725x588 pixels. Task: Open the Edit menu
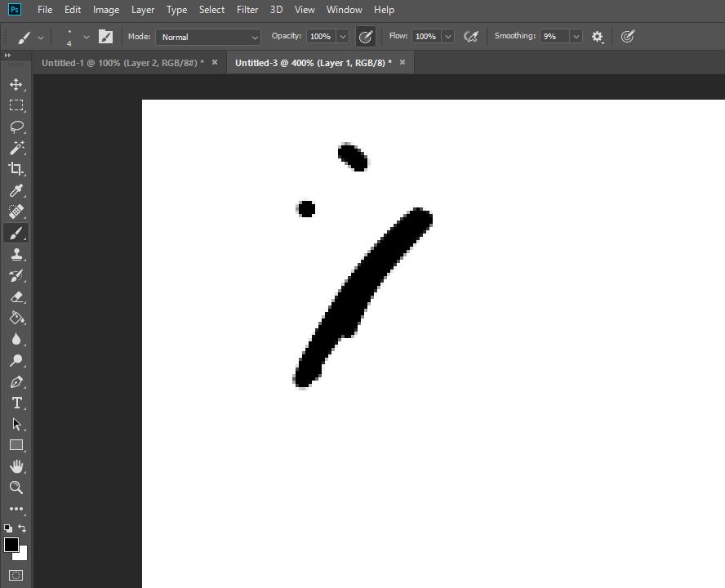tap(73, 10)
